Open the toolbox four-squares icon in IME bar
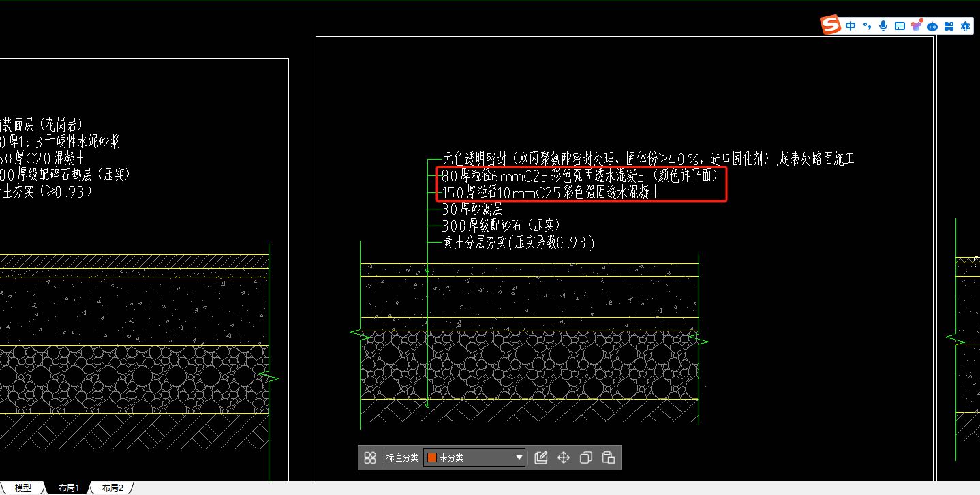 click(949, 26)
